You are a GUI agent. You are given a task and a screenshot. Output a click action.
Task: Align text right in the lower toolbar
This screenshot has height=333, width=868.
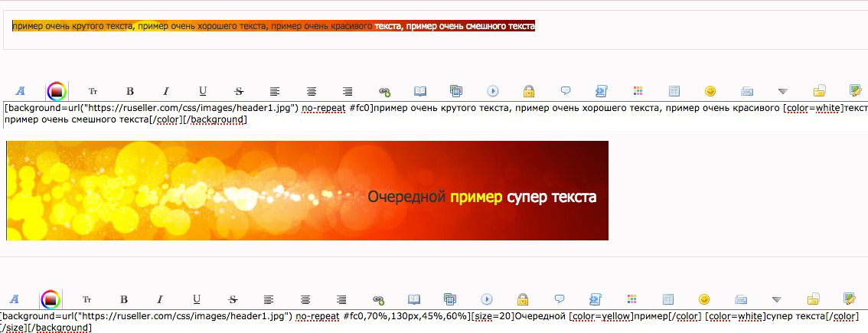[341, 300]
